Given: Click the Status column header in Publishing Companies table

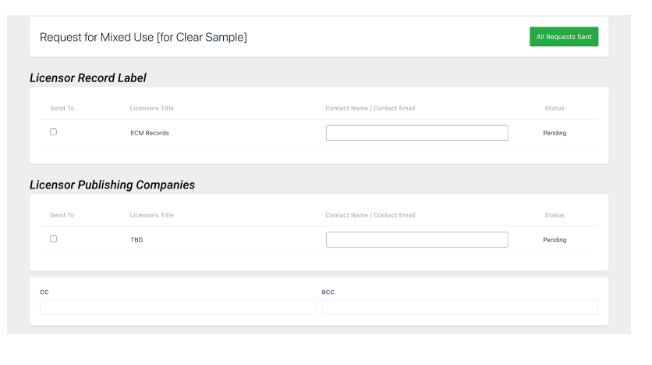Looking at the screenshot, I should [x=554, y=215].
